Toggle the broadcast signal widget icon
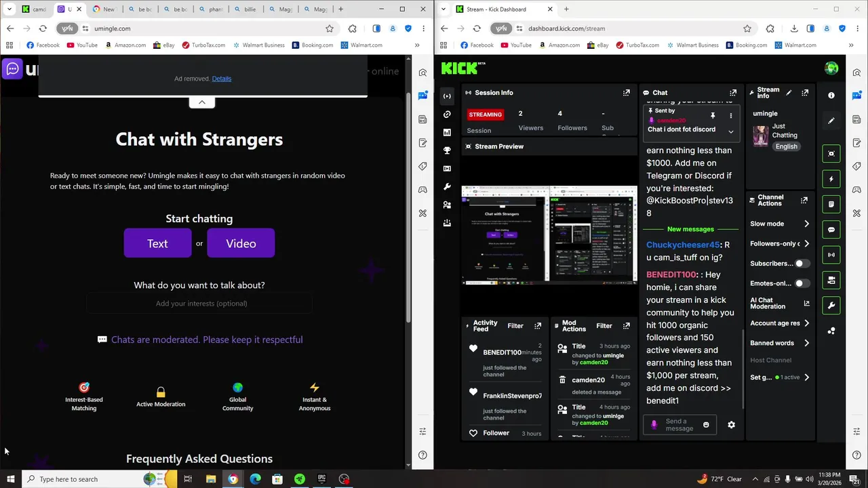The image size is (868, 488). [x=831, y=255]
